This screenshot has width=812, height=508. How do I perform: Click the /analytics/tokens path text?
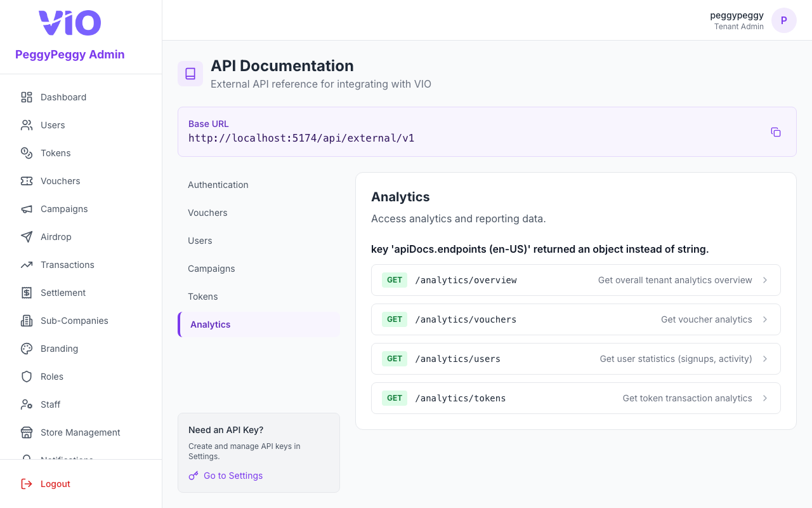pos(461,398)
